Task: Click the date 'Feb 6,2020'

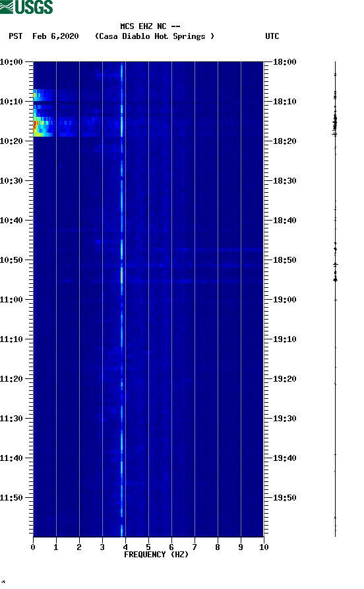Action: (x=55, y=36)
